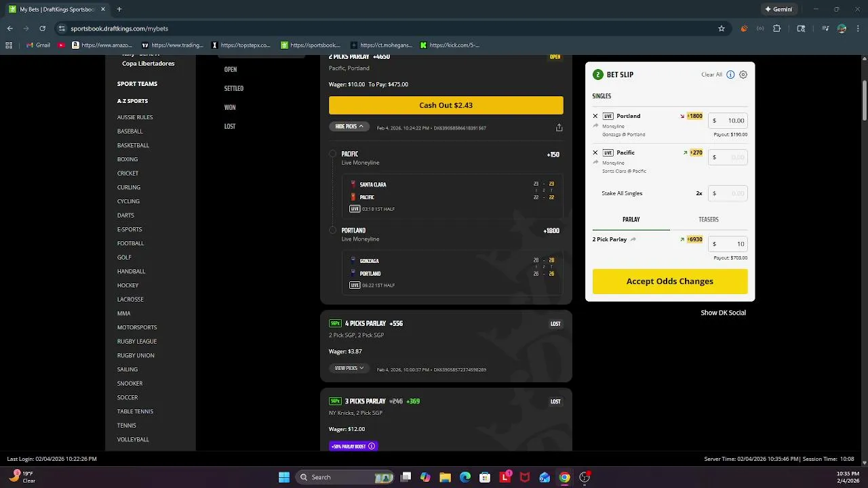
Task: Edit the Pacific single wager amount
Action: (728, 157)
